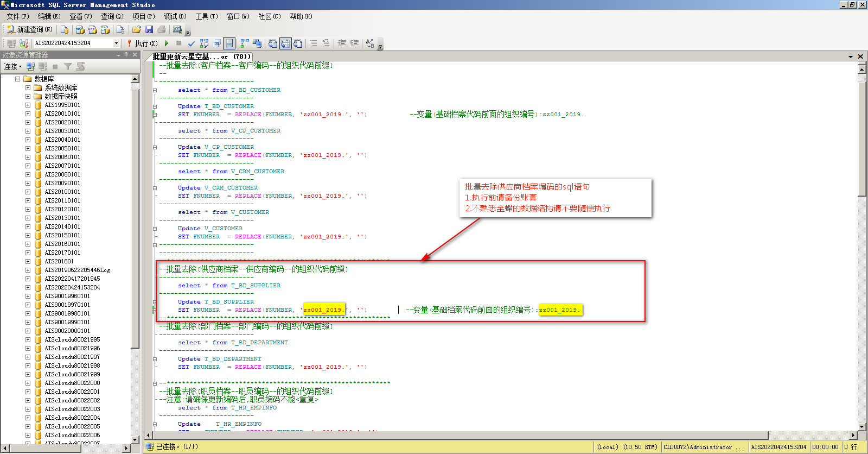Click the Object Explorer filter funnel icon
Screen dimensions: 868x454
coord(68,66)
